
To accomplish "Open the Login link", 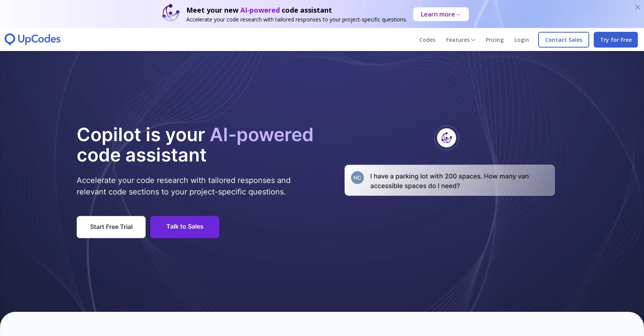I will 521,40.
